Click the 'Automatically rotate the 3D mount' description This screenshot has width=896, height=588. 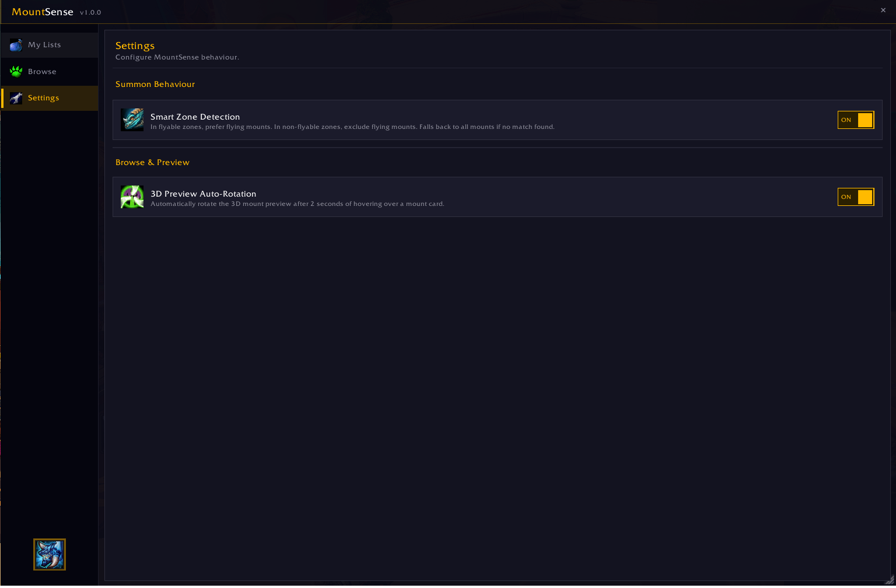coord(297,204)
